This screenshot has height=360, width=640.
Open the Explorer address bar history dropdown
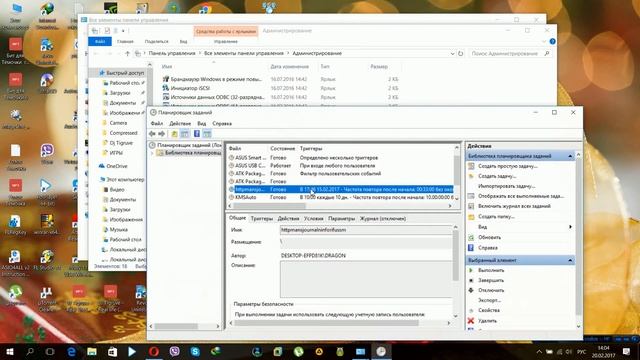pos(452,53)
